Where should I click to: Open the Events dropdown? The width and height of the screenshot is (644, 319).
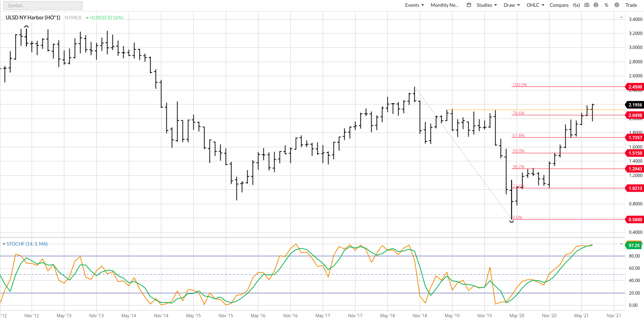414,5
